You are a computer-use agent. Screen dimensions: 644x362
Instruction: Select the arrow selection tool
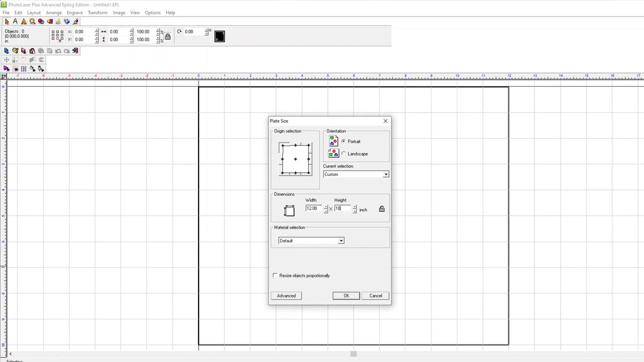[x=8, y=21]
